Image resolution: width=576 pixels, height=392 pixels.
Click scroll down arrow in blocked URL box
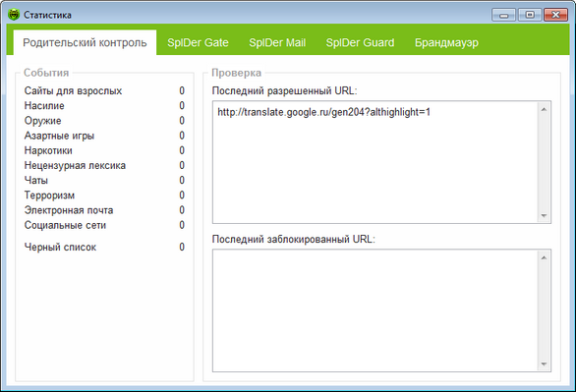(544, 364)
